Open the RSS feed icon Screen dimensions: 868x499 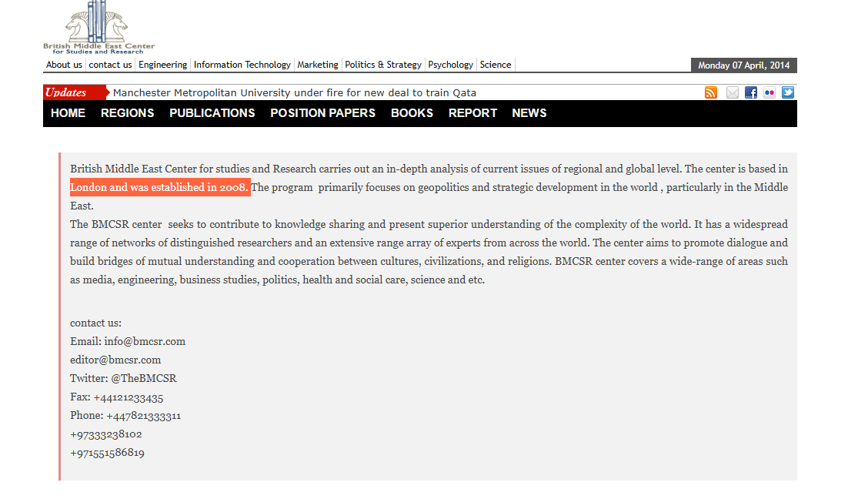click(711, 92)
